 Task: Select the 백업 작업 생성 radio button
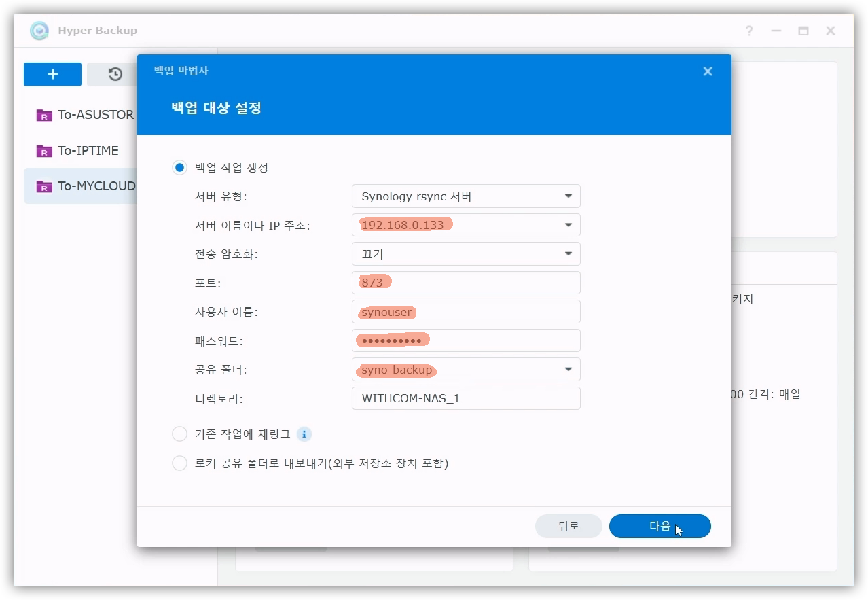click(x=179, y=168)
